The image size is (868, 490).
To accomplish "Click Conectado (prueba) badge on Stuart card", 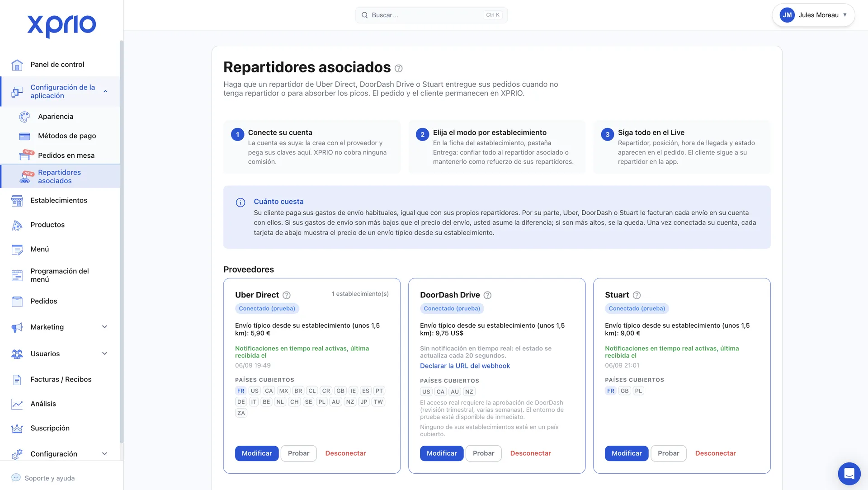I will [637, 309].
